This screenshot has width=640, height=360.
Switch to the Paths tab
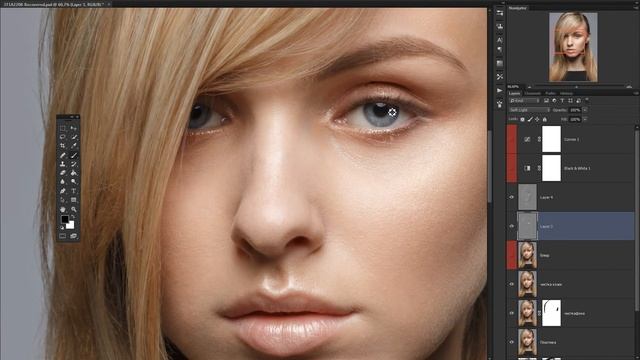point(550,93)
